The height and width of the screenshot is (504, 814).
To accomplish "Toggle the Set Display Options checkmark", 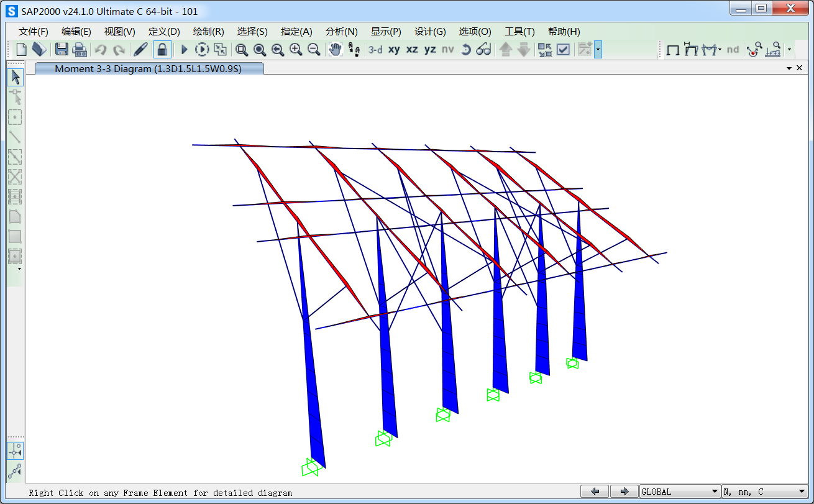I will pyautogui.click(x=564, y=50).
